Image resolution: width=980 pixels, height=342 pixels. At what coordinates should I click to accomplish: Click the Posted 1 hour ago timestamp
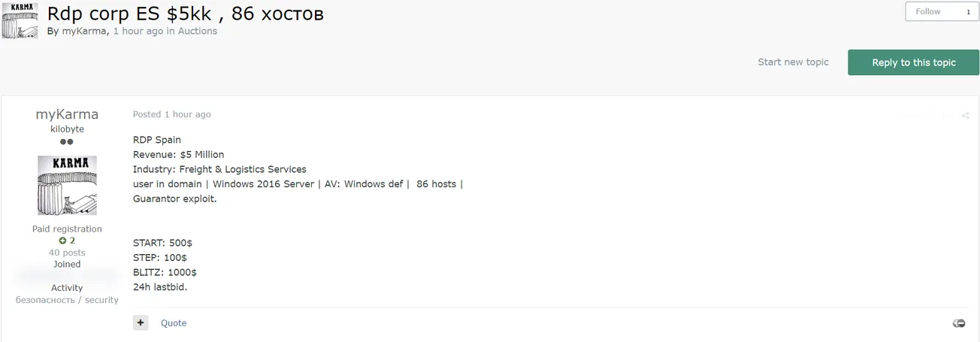pyautogui.click(x=171, y=114)
